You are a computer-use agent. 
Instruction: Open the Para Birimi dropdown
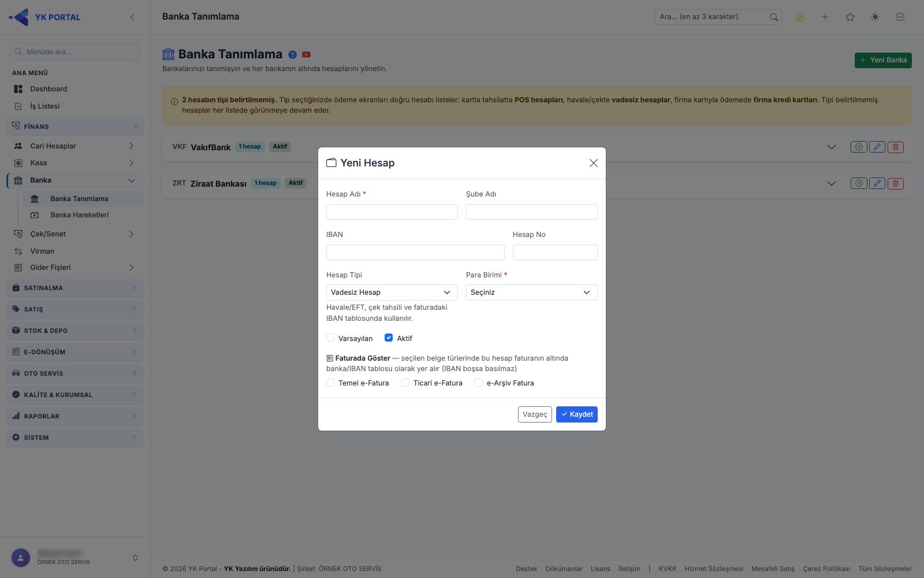532,292
